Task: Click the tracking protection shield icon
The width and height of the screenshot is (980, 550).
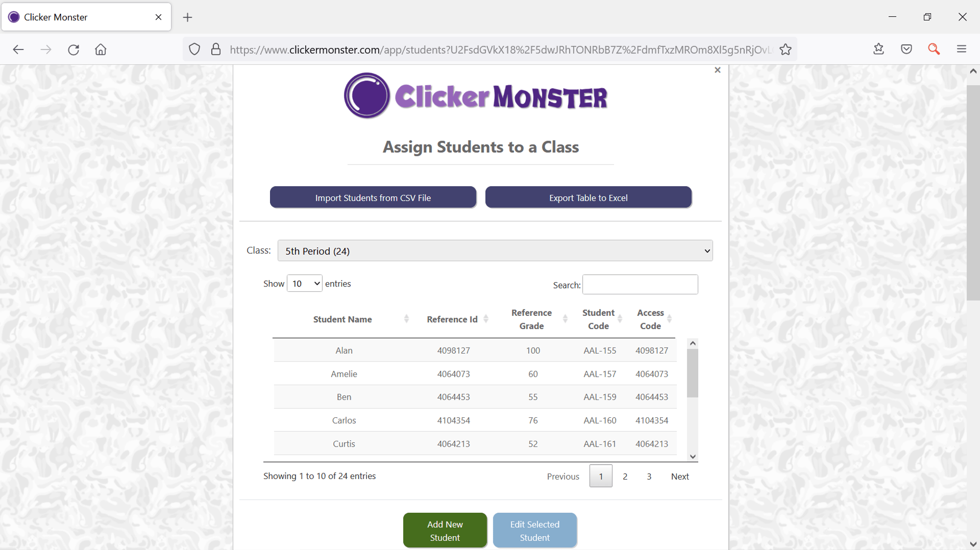Action: [x=195, y=49]
